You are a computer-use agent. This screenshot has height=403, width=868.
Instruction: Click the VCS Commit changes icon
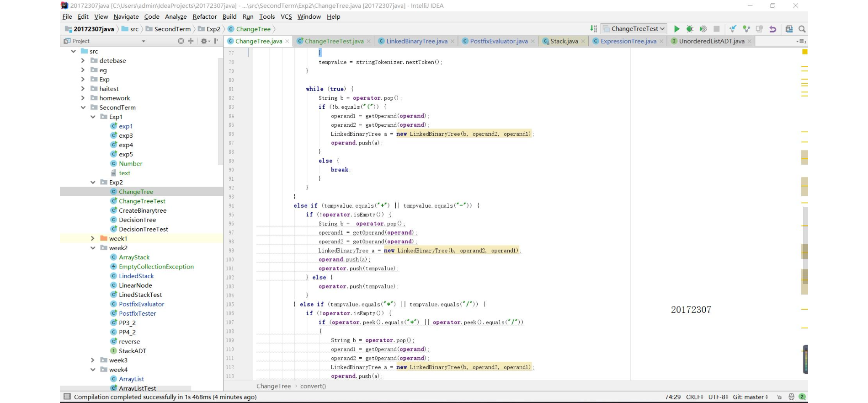coord(746,29)
